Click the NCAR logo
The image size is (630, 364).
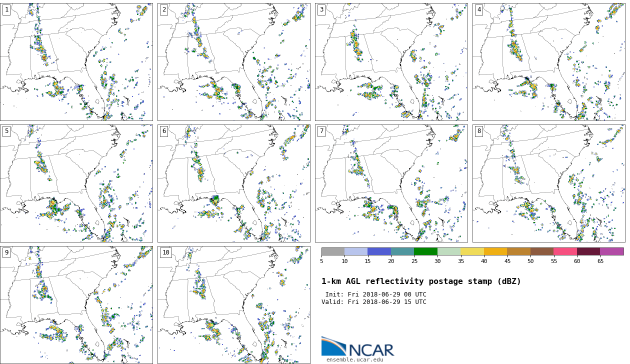[x=357, y=347]
